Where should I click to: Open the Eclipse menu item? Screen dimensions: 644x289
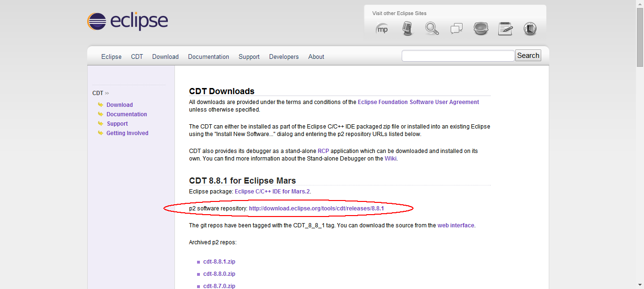[111, 56]
